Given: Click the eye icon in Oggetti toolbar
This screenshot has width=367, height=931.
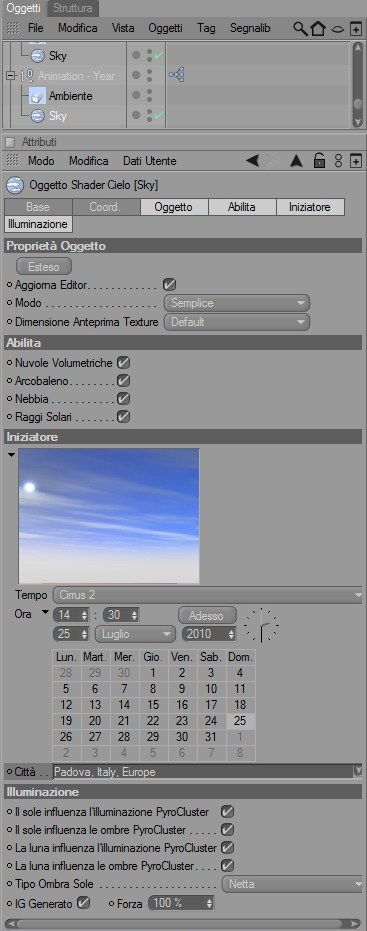Looking at the screenshot, I should [x=338, y=29].
